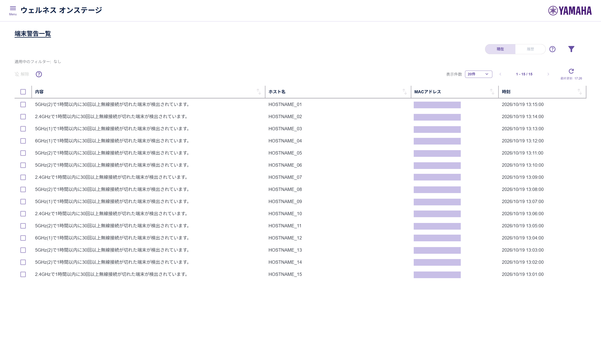
Task: Check the HOSTNAME_07 row checkbox
Action: [x=23, y=177]
